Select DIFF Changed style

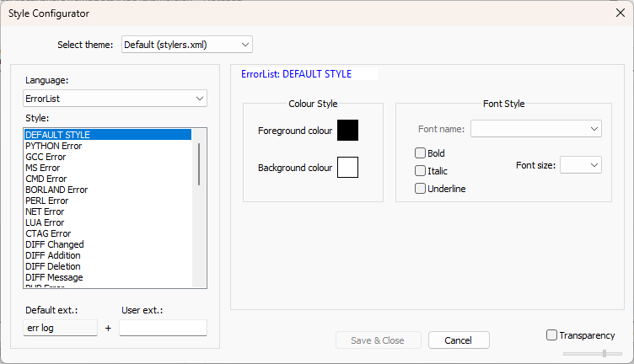tap(108, 244)
